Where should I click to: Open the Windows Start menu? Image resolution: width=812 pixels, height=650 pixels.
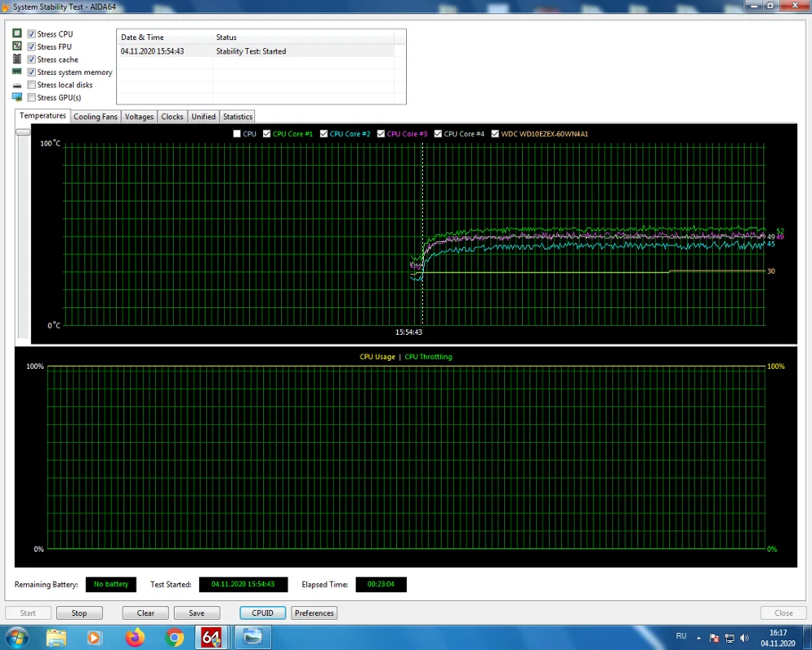[16, 637]
